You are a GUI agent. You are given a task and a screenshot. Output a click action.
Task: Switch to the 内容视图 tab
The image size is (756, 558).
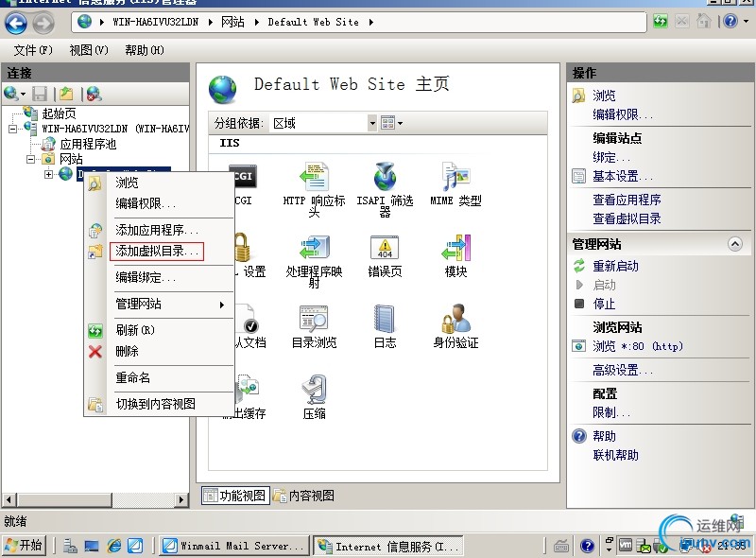[x=303, y=496]
